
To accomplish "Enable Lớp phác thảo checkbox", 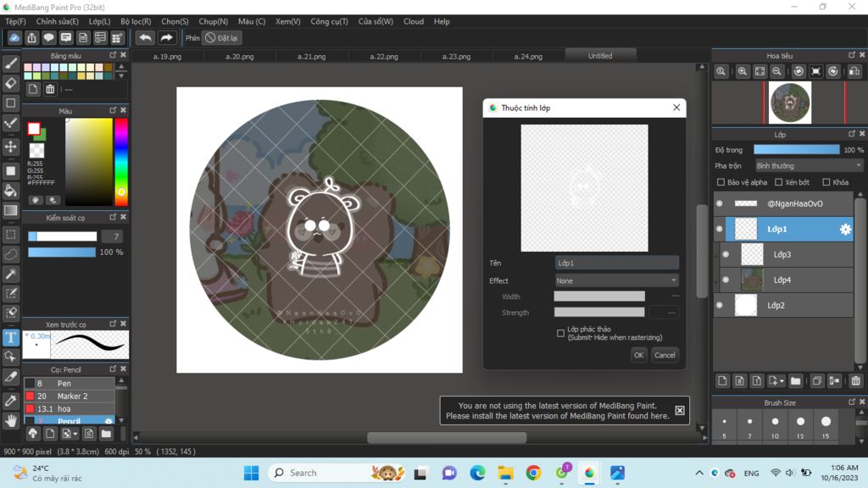I will 560,333.
